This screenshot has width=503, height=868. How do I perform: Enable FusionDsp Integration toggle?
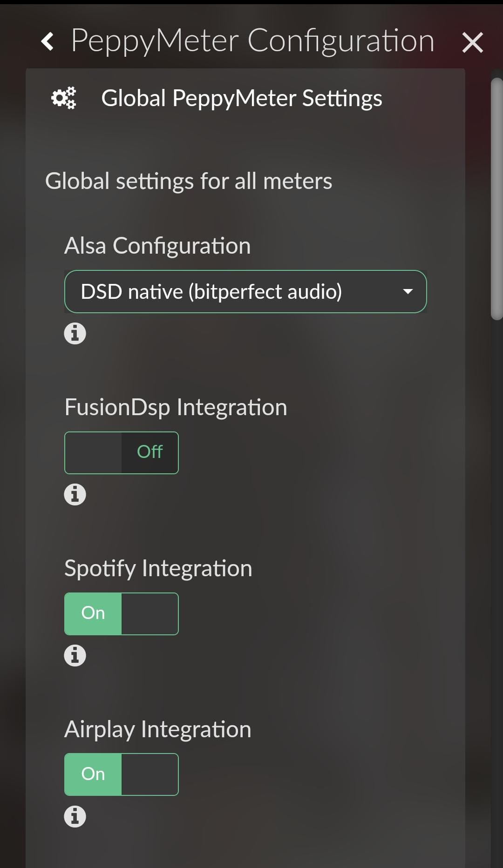(x=121, y=453)
